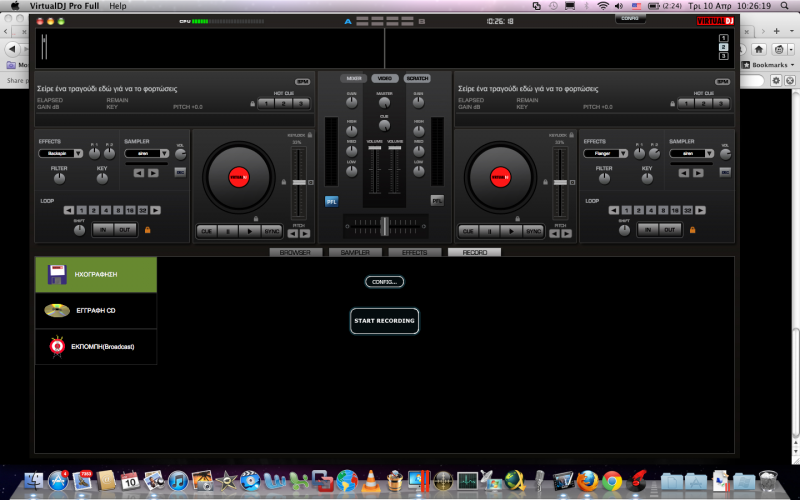The image size is (800, 500).
Task: Select left deck loop length 8
Action: tap(118, 210)
